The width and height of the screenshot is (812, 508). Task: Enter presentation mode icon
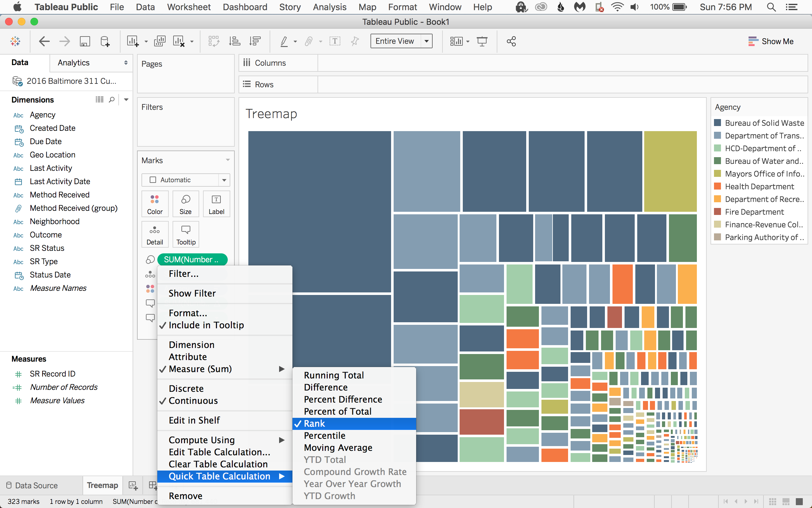click(x=482, y=41)
